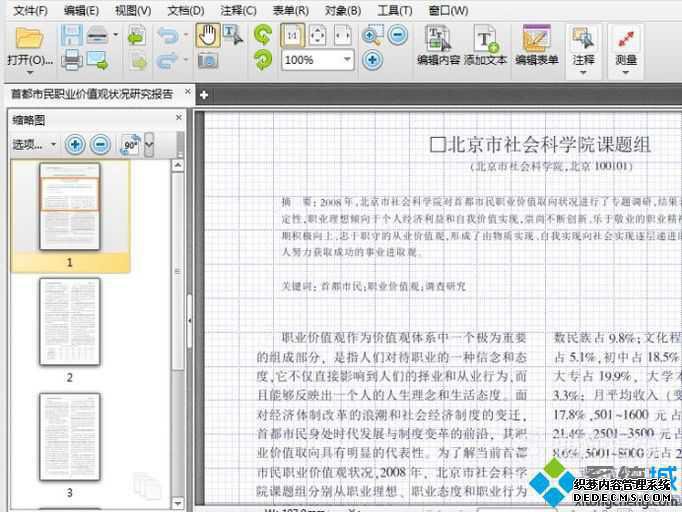This screenshot has height=512, width=682.
Task: Open the 工具(T) menu
Action: tap(394, 10)
